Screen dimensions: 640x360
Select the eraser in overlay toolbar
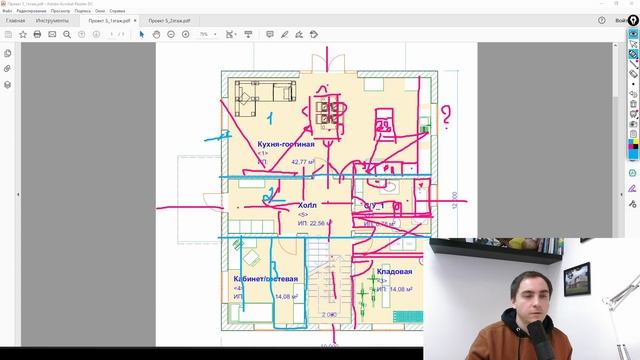(x=633, y=74)
